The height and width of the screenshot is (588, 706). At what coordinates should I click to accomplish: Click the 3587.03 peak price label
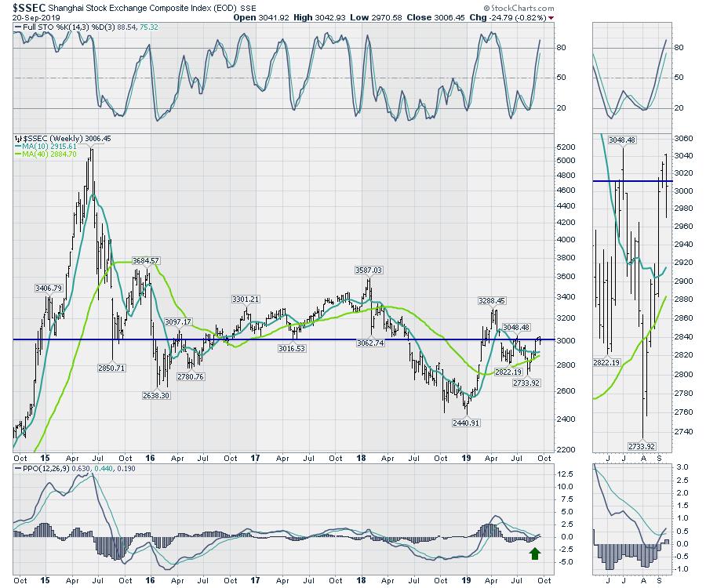(369, 270)
